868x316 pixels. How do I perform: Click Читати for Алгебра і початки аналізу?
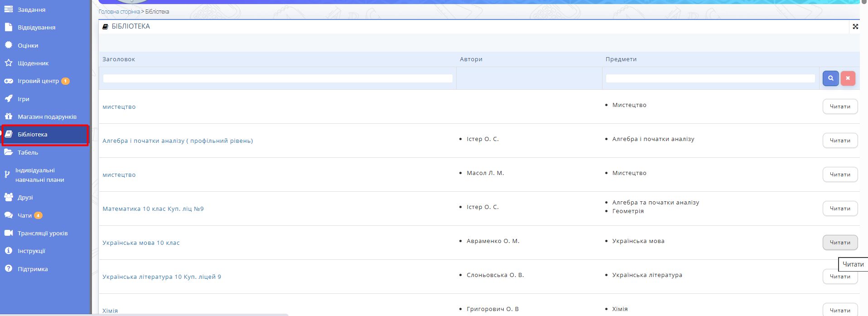click(x=839, y=141)
